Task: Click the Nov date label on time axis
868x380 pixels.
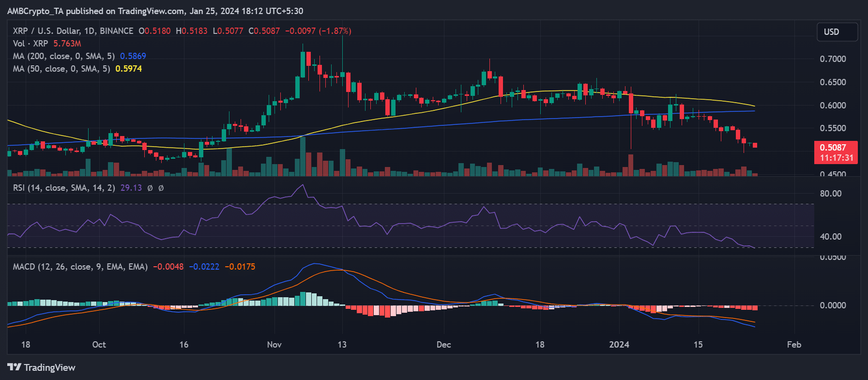Action: point(274,345)
